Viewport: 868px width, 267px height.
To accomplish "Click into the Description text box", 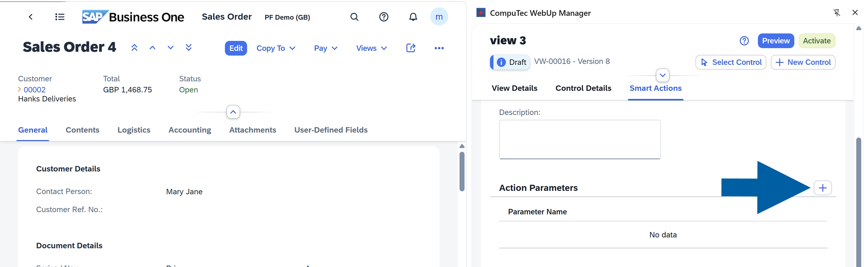I will pyautogui.click(x=580, y=139).
